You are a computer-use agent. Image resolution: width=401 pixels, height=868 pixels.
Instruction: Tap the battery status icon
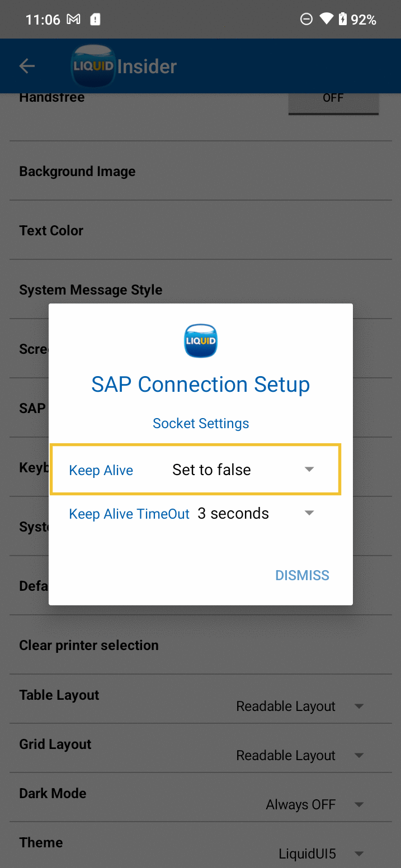(x=342, y=20)
